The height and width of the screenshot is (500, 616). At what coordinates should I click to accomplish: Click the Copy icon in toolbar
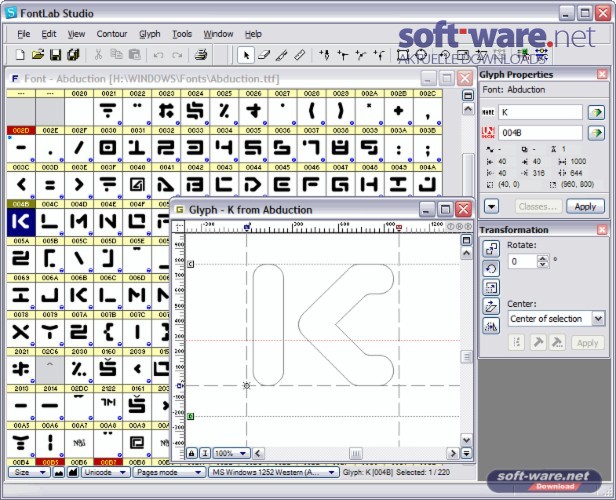click(116, 55)
